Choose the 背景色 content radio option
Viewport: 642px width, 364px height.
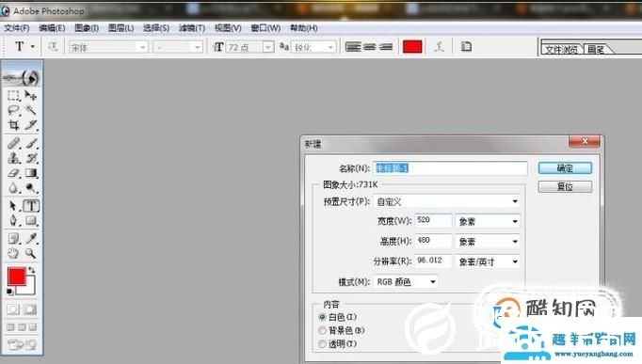point(322,330)
